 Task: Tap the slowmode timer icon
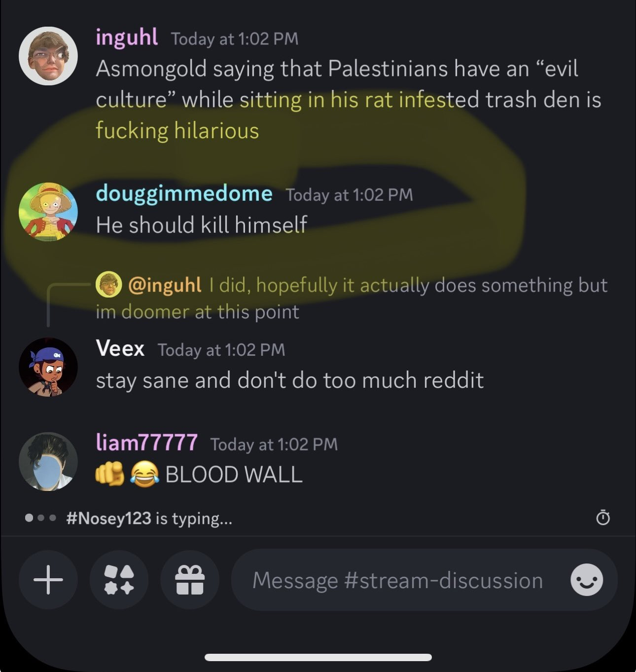(x=603, y=518)
